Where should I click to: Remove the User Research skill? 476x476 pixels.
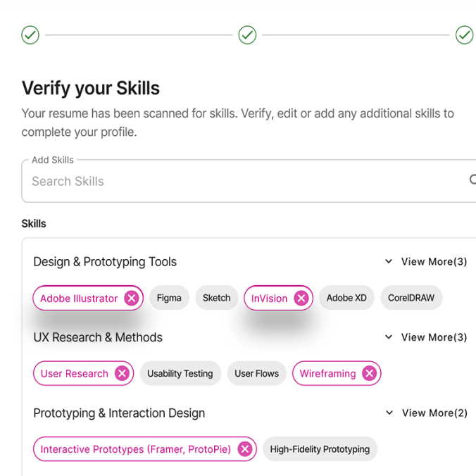(122, 374)
